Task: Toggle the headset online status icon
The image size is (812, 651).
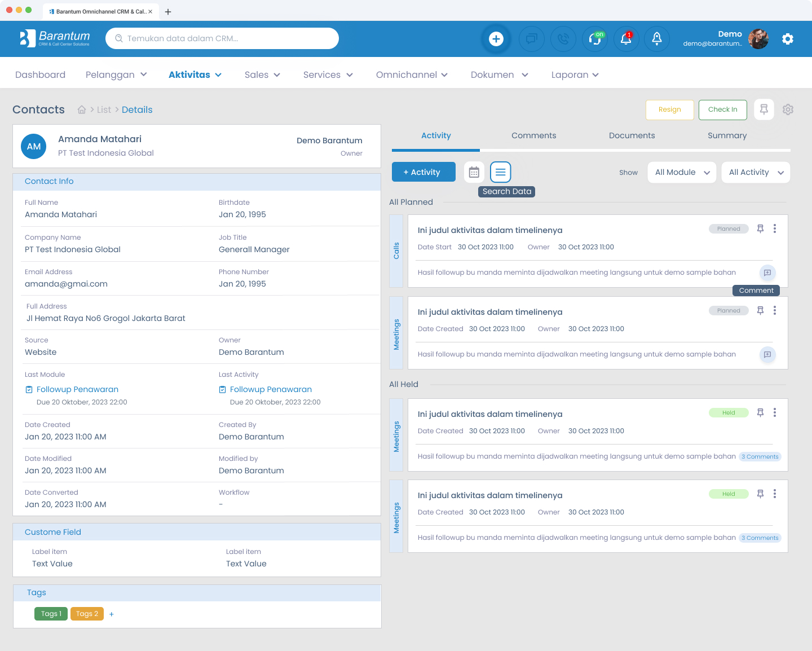Action: pos(595,39)
